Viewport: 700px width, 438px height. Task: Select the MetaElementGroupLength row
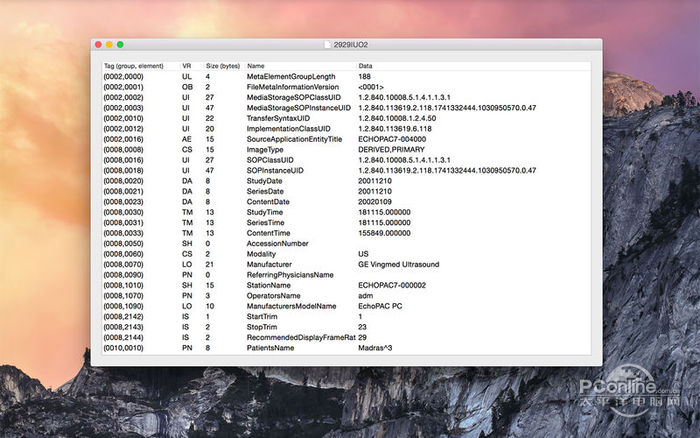tap(290, 76)
